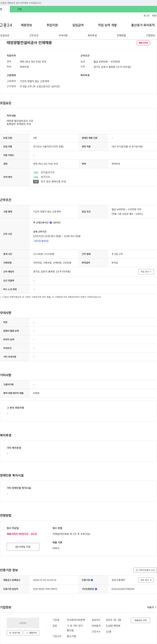Jump to the 근무조건 section tab
This screenshot has height=644, width=157.
point(34,36)
